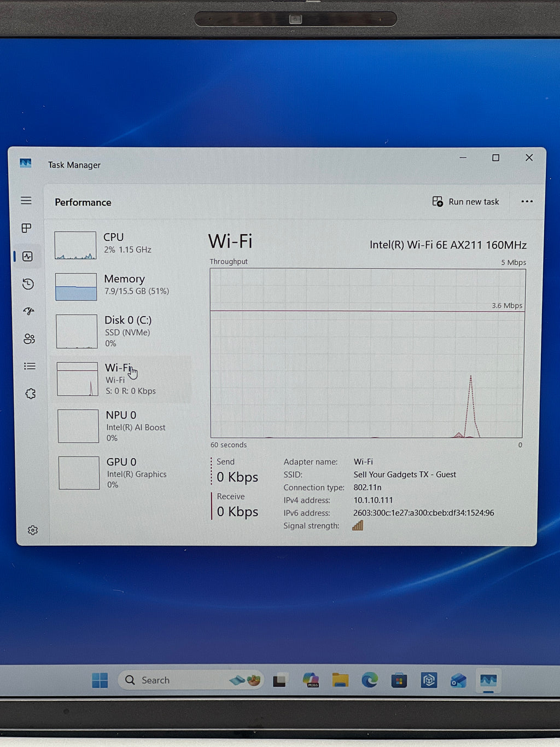Launch Microsoft Edge from the taskbar
The image size is (560, 747).
click(x=370, y=680)
